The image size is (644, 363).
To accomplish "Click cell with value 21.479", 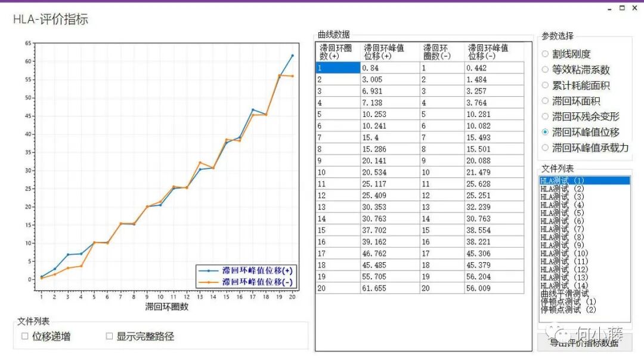I will [x=494, y=173].
